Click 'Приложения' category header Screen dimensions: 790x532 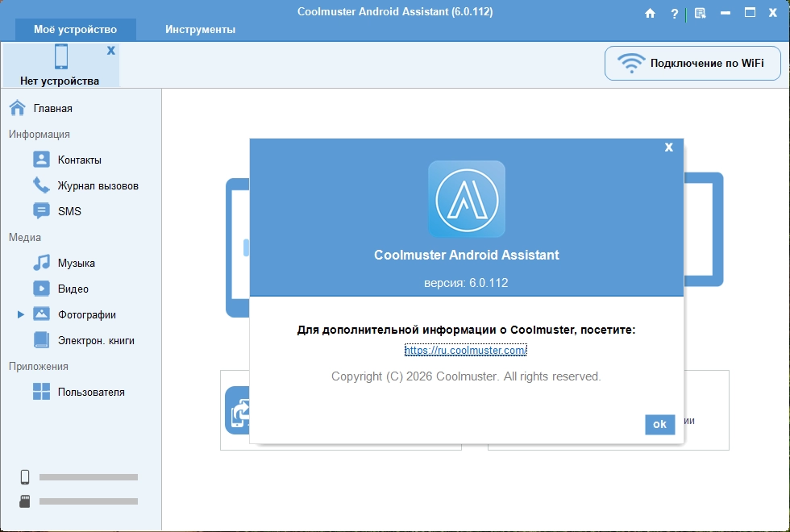pyautogui.click(x=39, y=366)
